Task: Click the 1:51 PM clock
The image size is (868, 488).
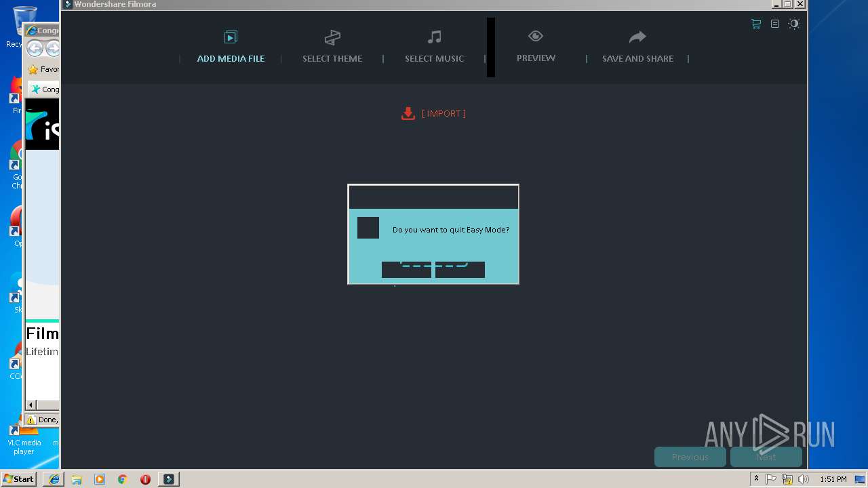Action: (833, 479)
